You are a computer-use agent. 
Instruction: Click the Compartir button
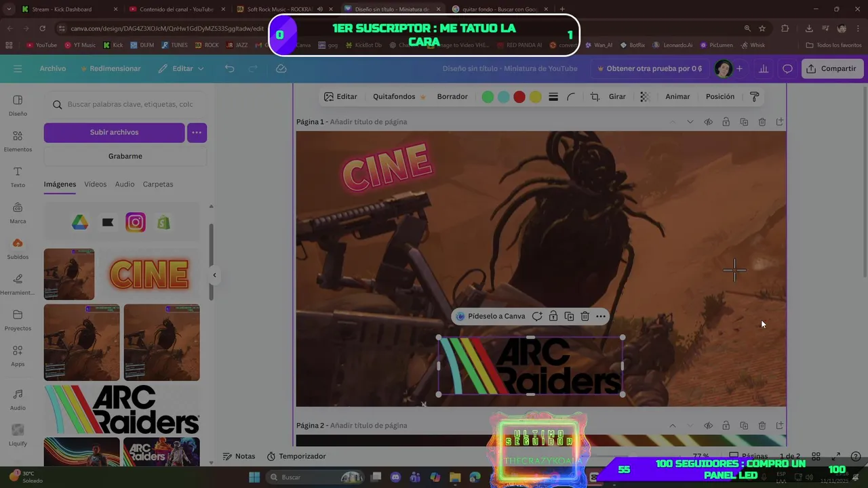(x=831, y=68)
